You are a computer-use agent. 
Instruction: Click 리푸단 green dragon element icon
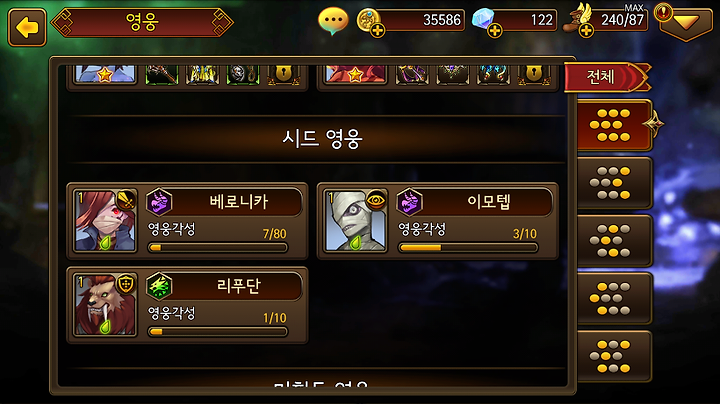click(x=159, y=286)
